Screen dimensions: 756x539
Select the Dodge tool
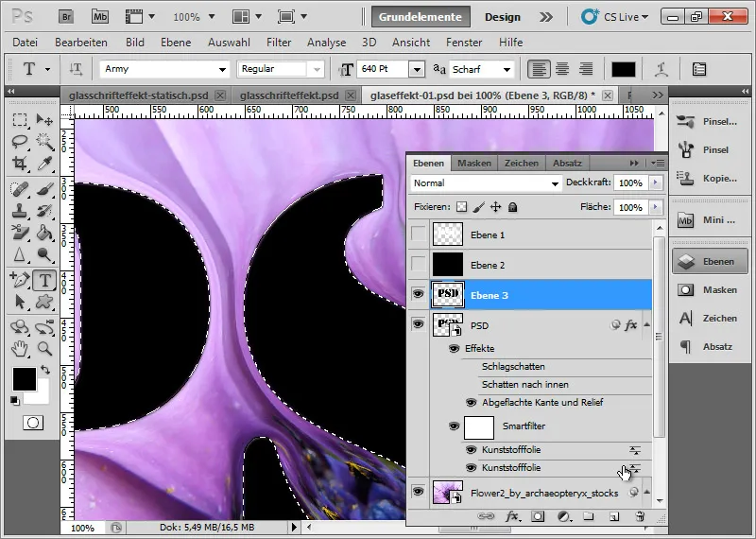tap(44, 254)
